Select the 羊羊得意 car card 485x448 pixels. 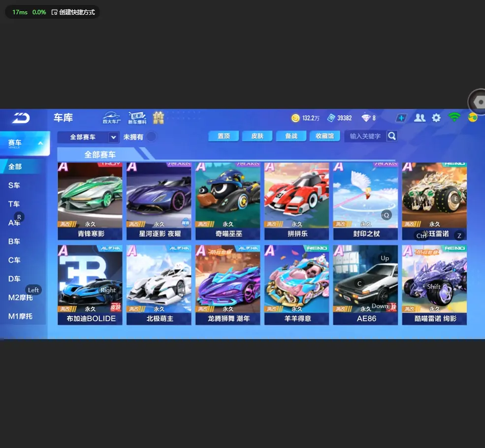[296, 285]
